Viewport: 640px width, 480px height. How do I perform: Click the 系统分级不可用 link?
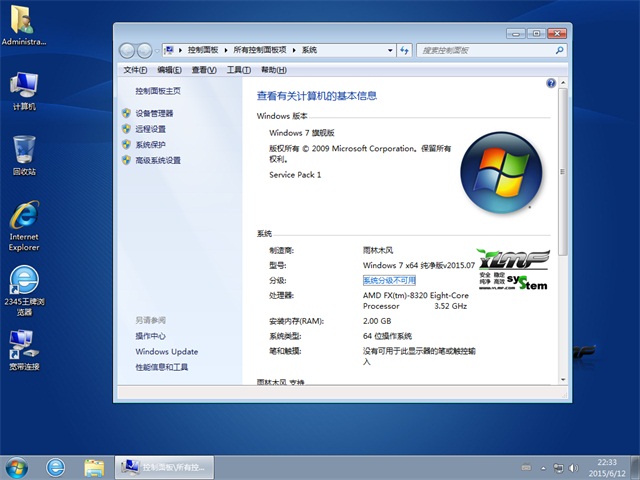coord(389,280)
